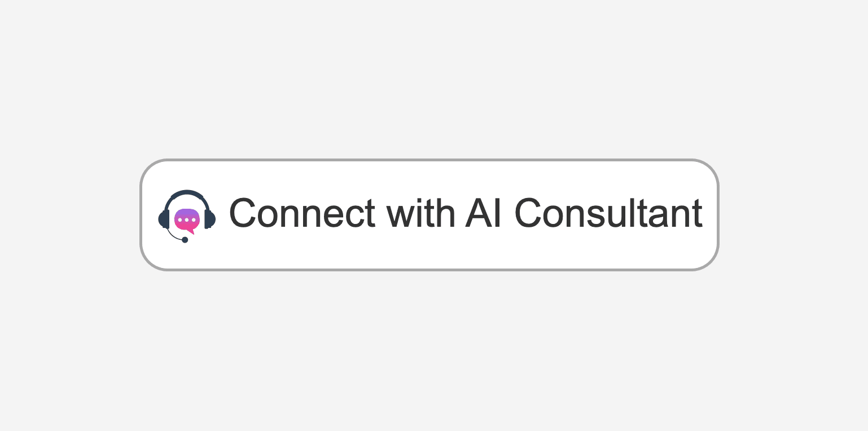Click the right earcup of the headset
Viewport: 868px width, 431px height.
(209, 219)
